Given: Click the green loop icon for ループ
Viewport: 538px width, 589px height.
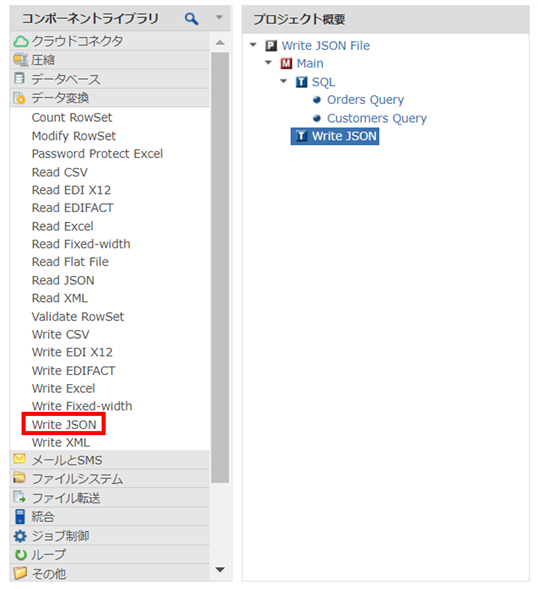Looking at the screenshot, I should [x=20, y=555].
